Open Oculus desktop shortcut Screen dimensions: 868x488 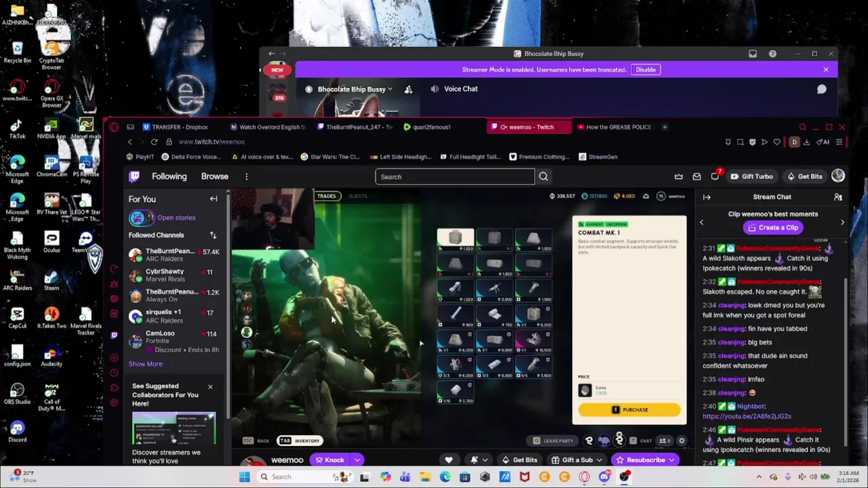[x=52, y=242]
